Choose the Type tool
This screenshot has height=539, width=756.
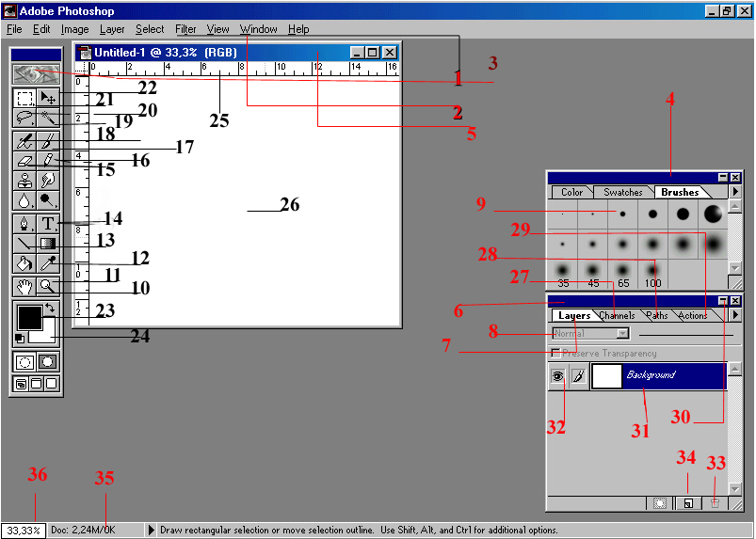coord(48,224)
